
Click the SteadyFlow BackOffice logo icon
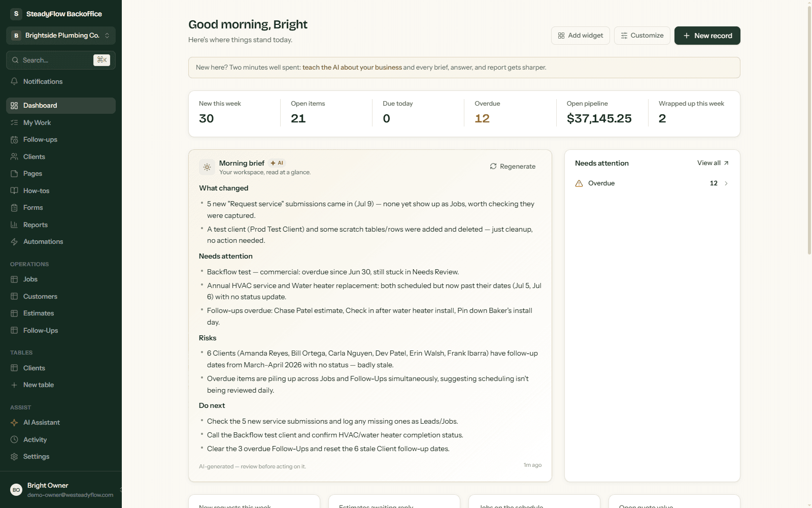pyautogui.click(x=16, y=14)
